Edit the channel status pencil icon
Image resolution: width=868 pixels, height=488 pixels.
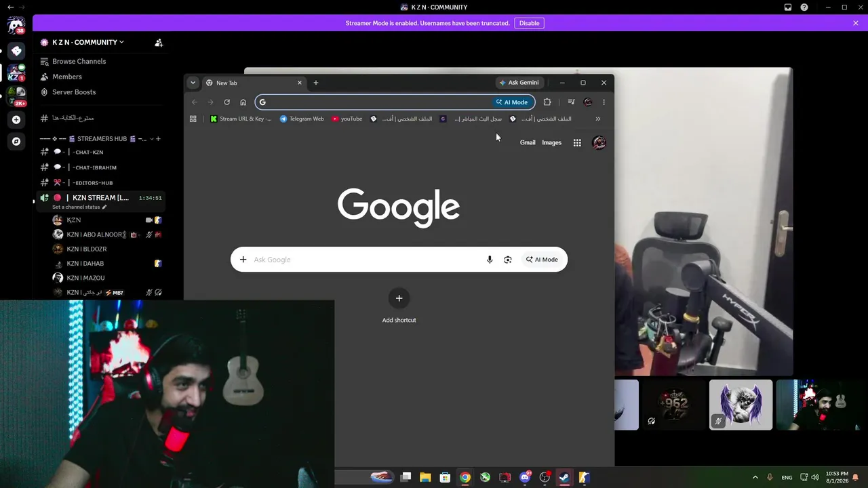tap(104, 207)
